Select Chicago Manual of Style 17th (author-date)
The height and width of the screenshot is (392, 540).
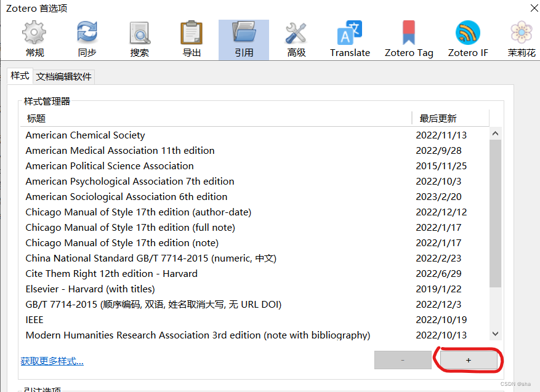(x=255, y=212)
